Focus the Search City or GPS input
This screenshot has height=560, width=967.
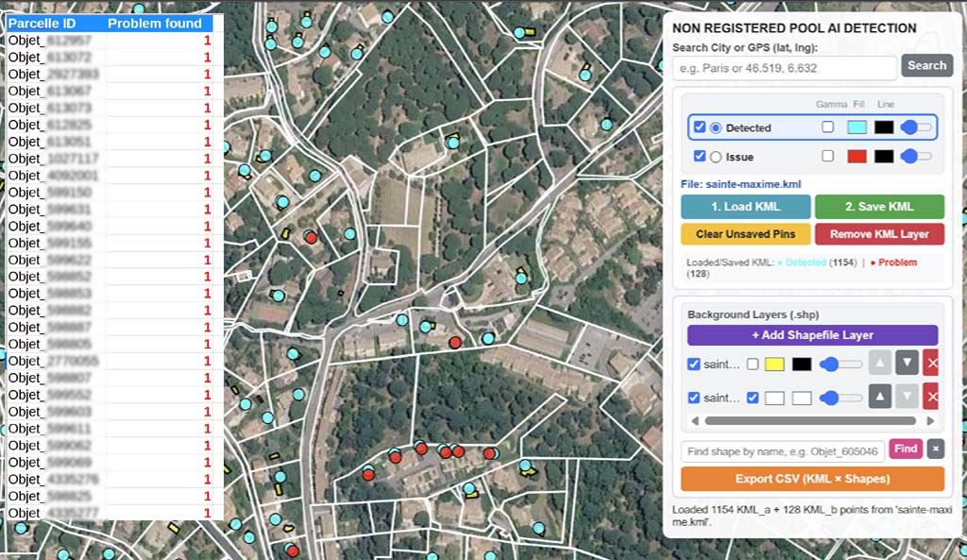click(785, 68)
